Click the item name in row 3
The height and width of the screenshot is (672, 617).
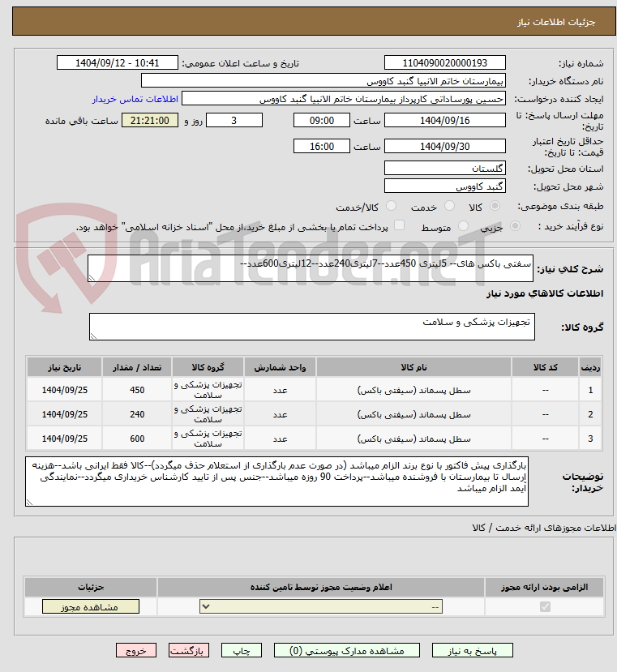pyautogui.click(x=413, y=439)
